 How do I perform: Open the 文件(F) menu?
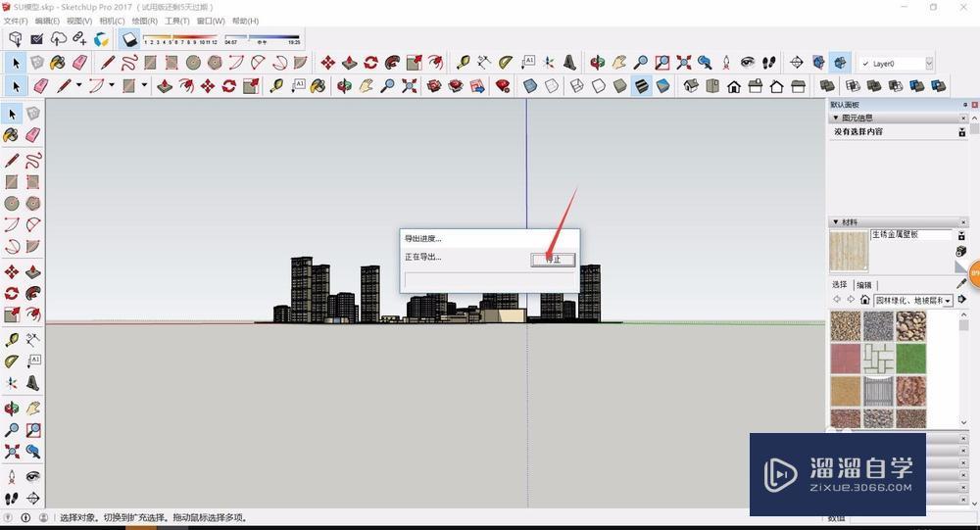coord(15,22)
